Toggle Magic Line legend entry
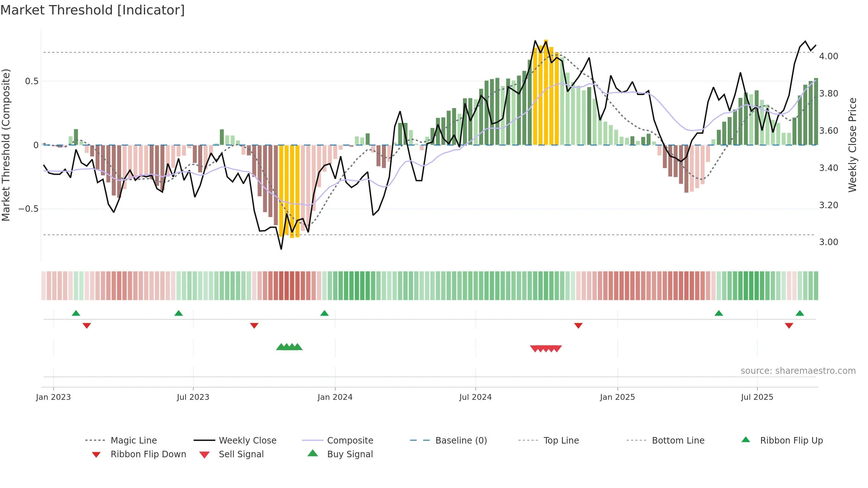The width and height of the screenshot is (868, 488). [x=121, y=440]
